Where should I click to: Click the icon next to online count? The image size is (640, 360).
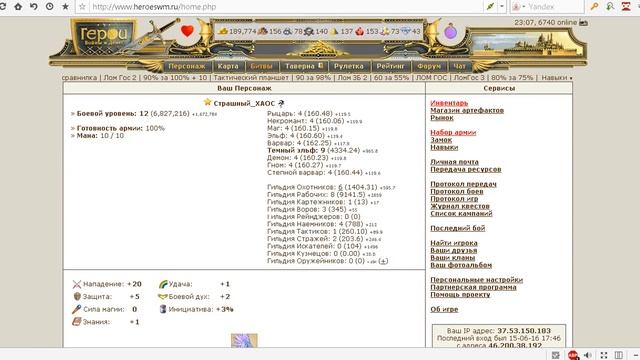584,23
